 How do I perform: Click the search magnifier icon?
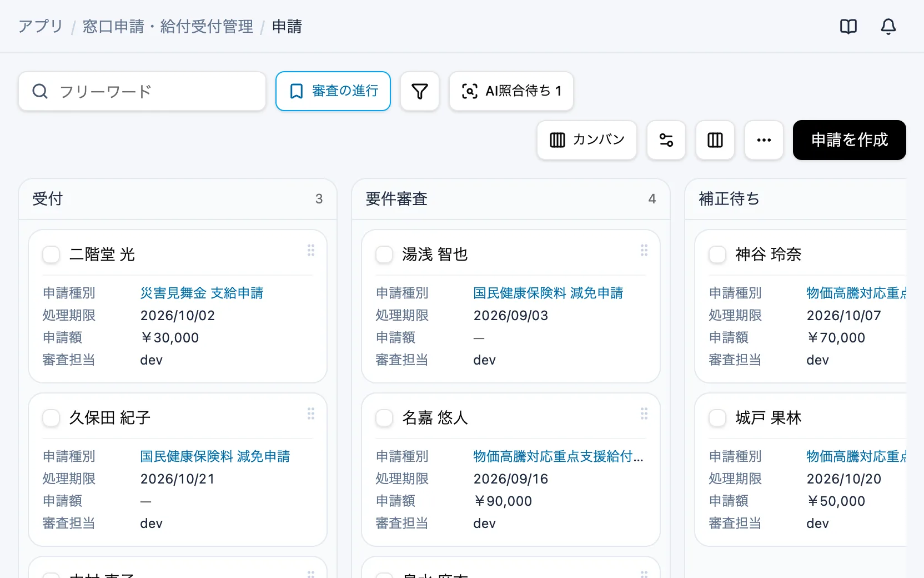[x=40, y=91]
